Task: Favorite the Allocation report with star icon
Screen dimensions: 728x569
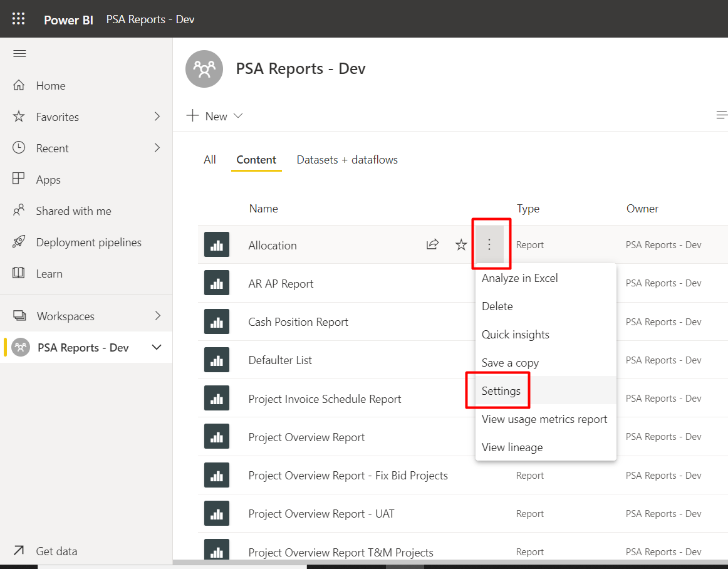Action: (461, 245)
